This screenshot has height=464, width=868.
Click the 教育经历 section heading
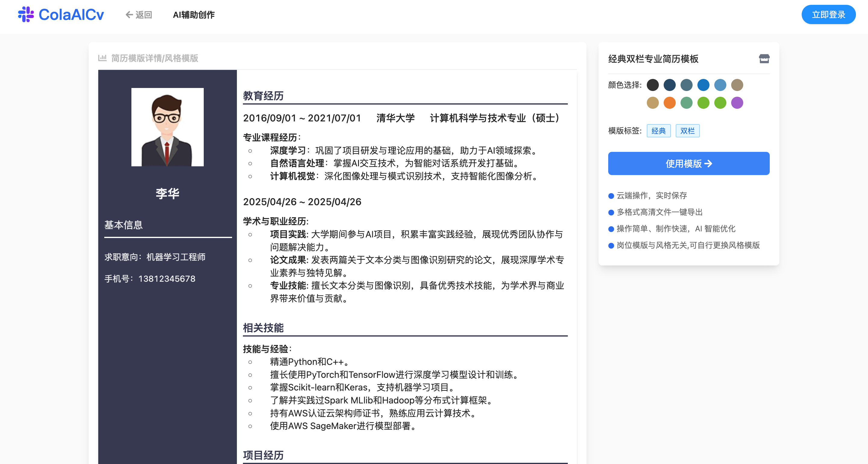pos(263,96)
